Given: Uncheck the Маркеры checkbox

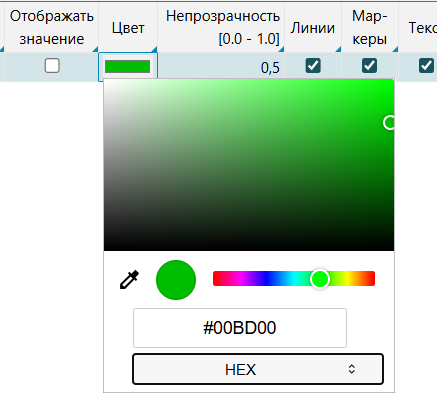Looking at the screenshot, I should click(369, 65).
